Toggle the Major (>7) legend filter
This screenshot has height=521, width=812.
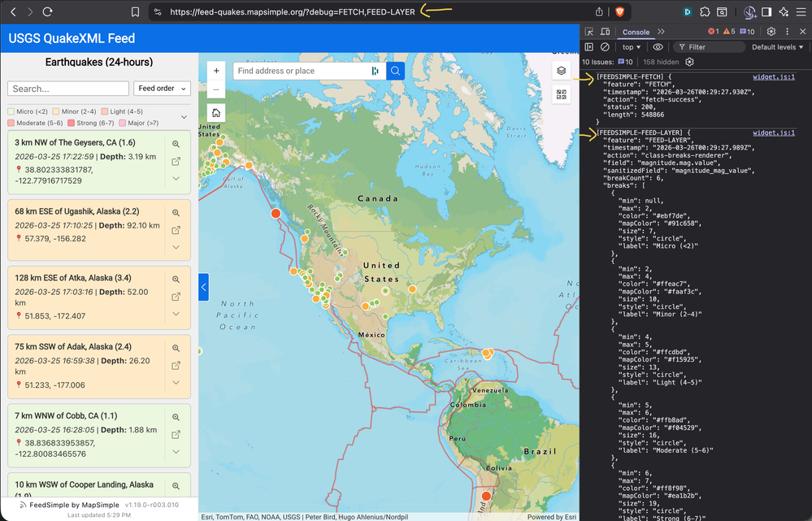(x=139, y=123)
